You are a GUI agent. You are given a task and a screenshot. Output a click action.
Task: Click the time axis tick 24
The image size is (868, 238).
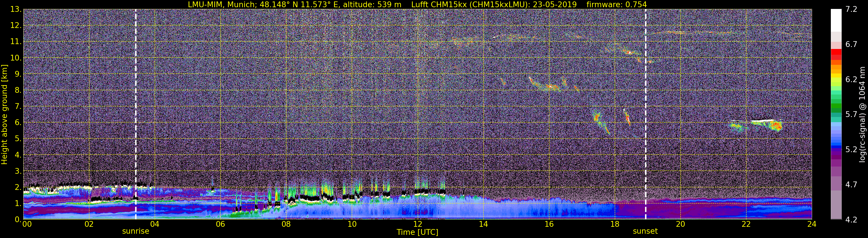point(811,224)
